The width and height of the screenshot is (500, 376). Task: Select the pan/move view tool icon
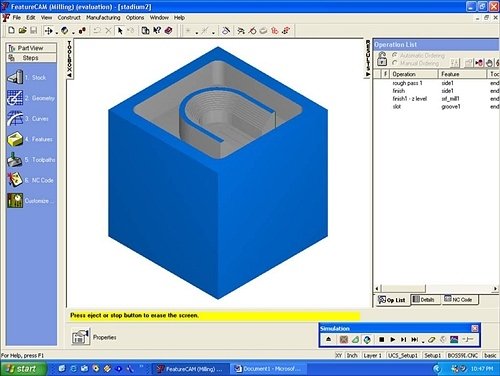click(x=49, y=31)
